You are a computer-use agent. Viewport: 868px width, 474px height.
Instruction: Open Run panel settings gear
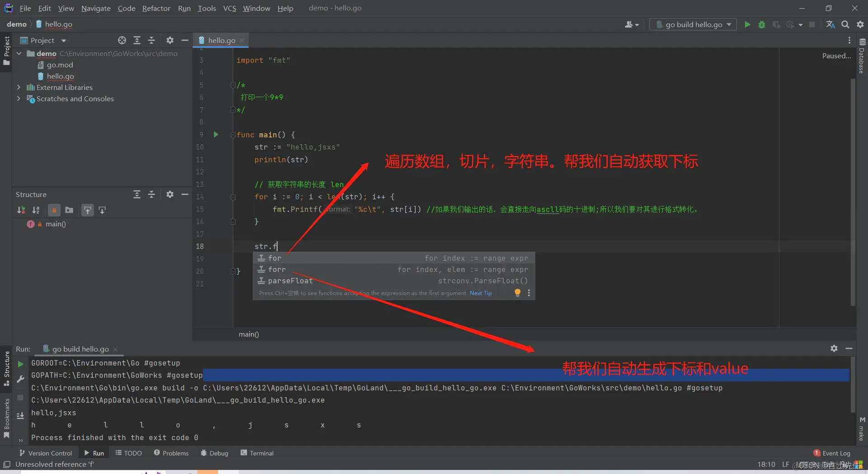click(x=834, y=348)
